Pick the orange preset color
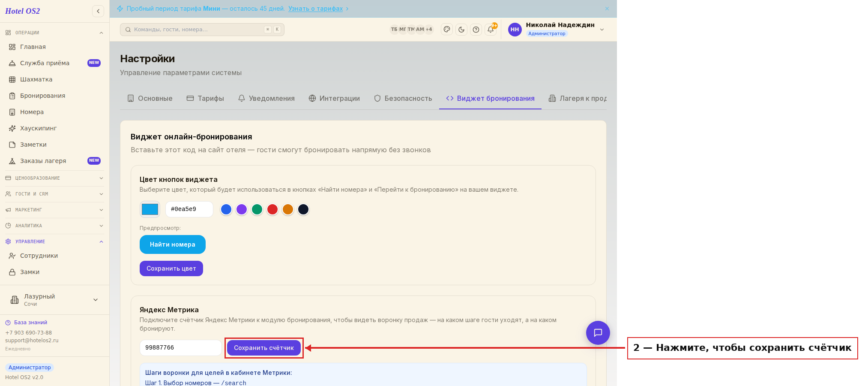Screen dimensions: 868x386 pos(288,209)
